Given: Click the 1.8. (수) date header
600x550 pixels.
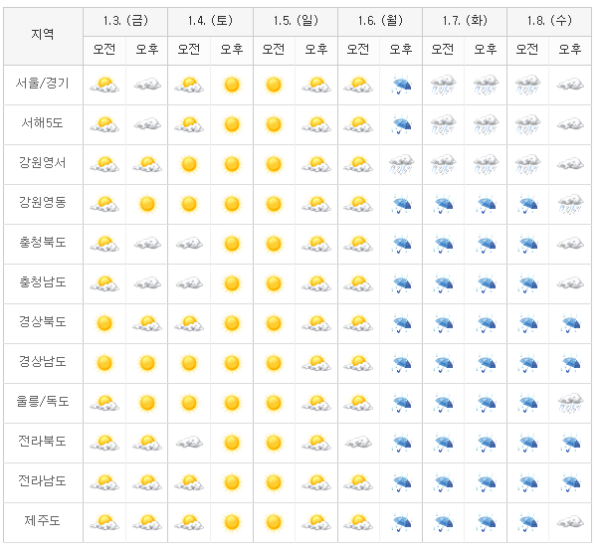Looking at the screenshot, I should [549, 20].
